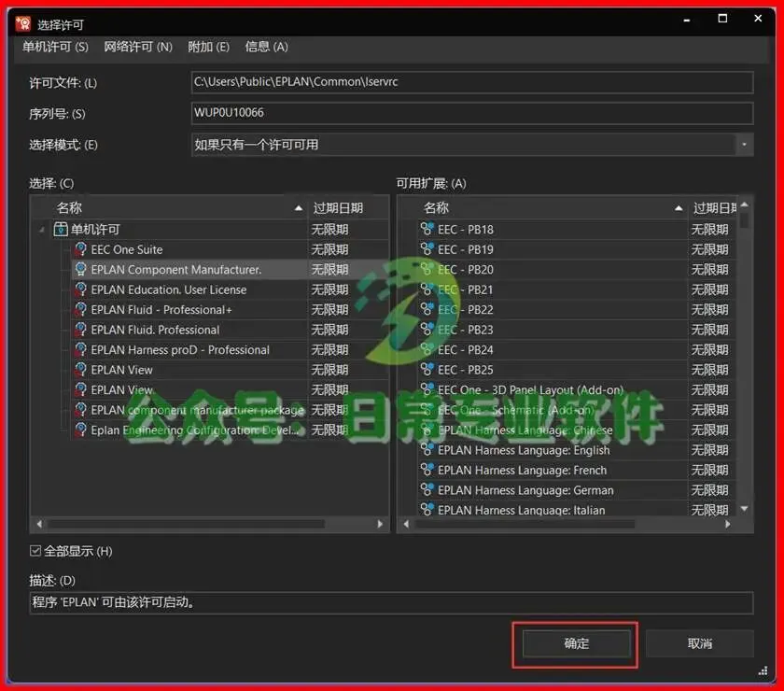784x691 pixels.
Task: Click the 序列号 field WUP0U10066
Action: tap(472, 113)
